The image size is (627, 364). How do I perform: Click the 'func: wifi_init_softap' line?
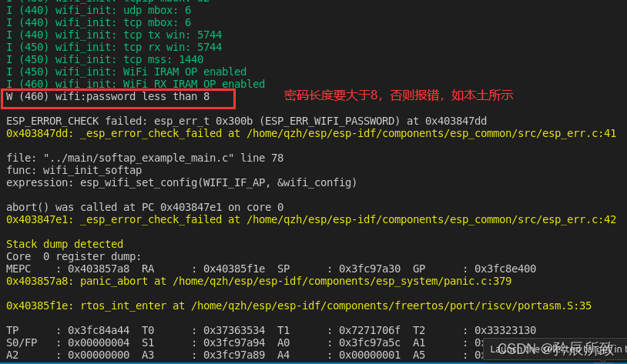click(x=74, y=171)
